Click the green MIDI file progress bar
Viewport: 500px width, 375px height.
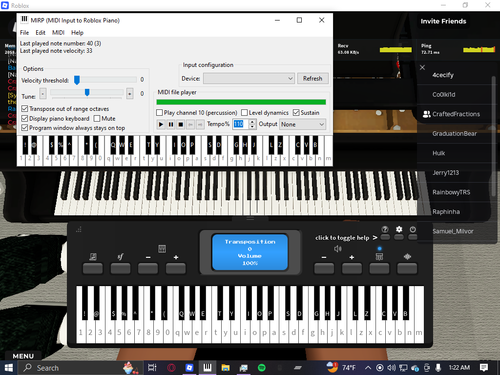click(x=241, y=102)
